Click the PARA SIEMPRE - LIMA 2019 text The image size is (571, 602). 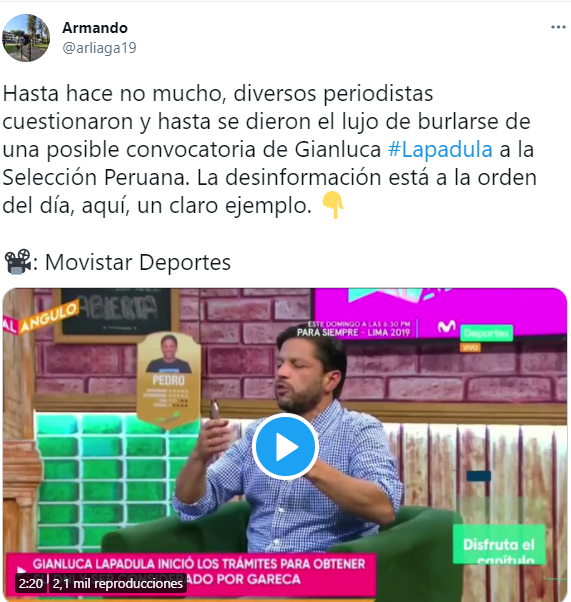pos(354,332)
